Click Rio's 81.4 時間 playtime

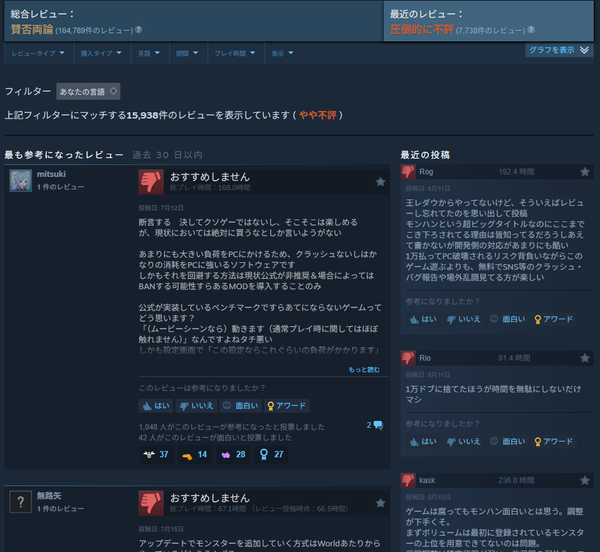tap(514, 358)
